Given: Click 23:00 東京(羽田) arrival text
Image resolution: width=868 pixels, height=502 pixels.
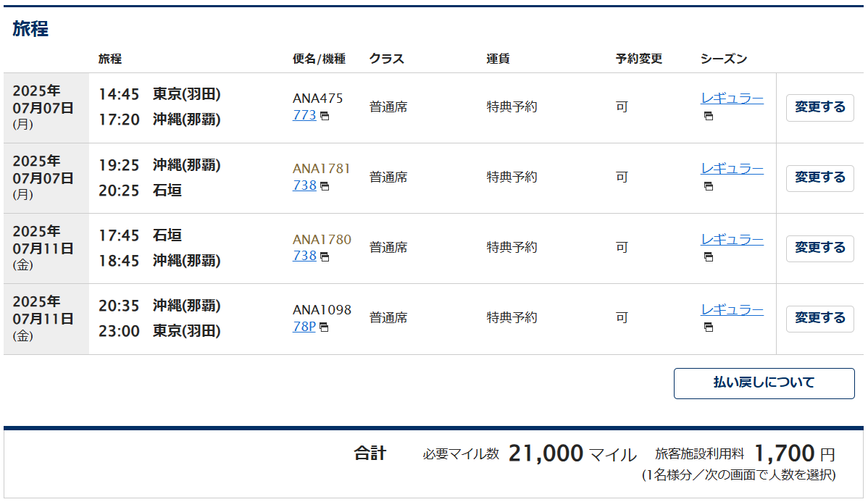Looking at the screenshot, I should (159, 331).
